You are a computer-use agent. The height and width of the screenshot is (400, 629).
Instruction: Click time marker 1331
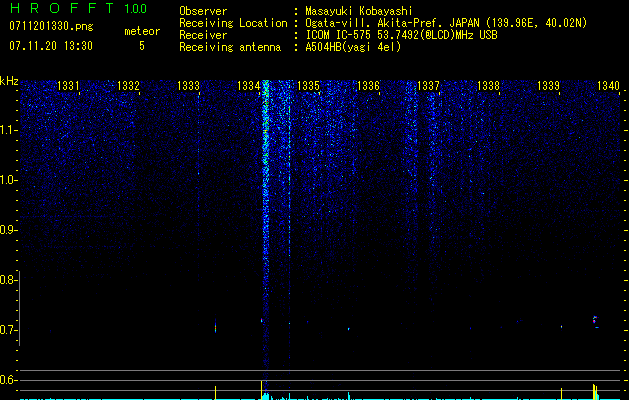(68, 86)
